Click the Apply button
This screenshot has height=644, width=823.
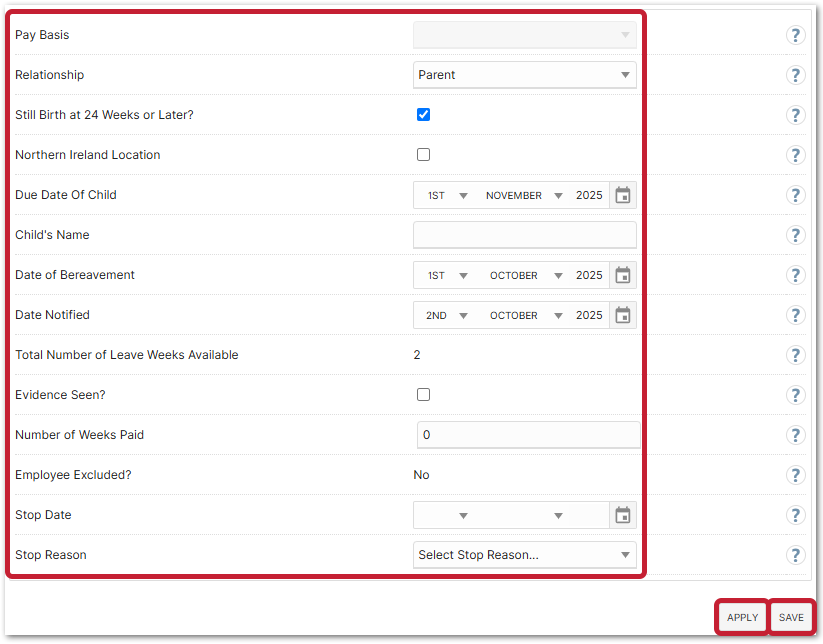point(742,617)
